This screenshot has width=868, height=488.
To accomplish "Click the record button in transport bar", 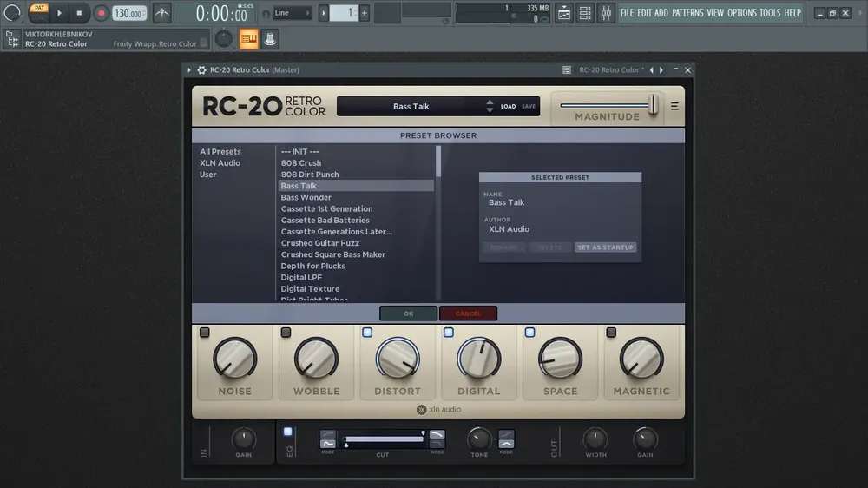I will (x=101, y=13).
